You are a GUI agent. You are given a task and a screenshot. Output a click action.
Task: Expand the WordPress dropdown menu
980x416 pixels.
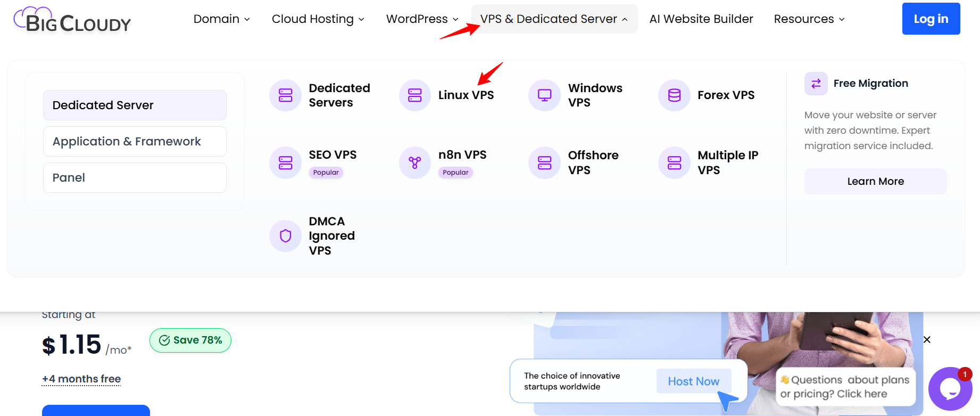click(x=422, y=19)
